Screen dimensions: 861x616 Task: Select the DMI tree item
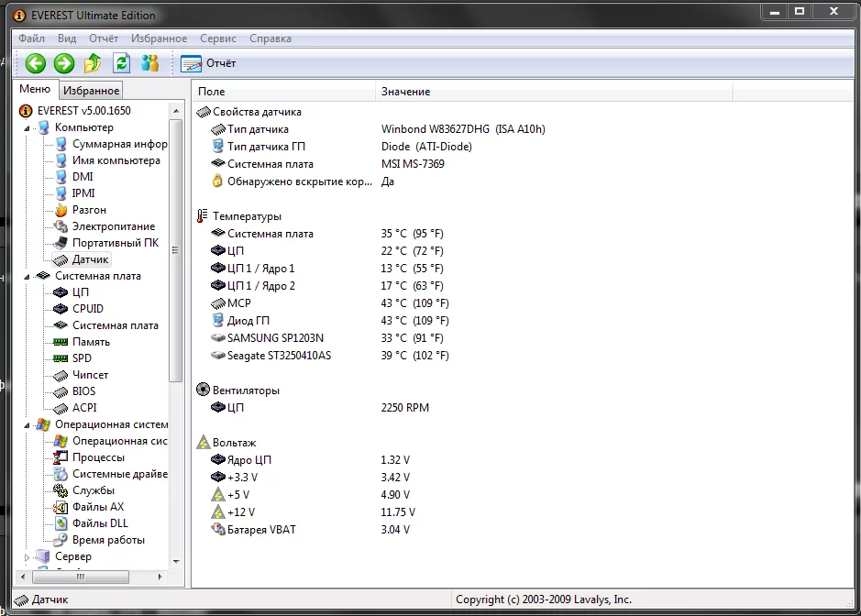(x=83, y=177)
